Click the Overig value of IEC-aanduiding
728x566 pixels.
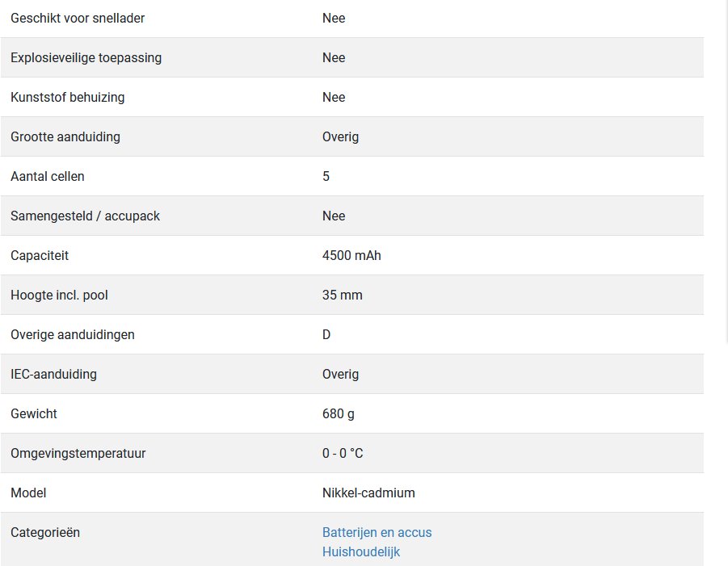point(340,375)
